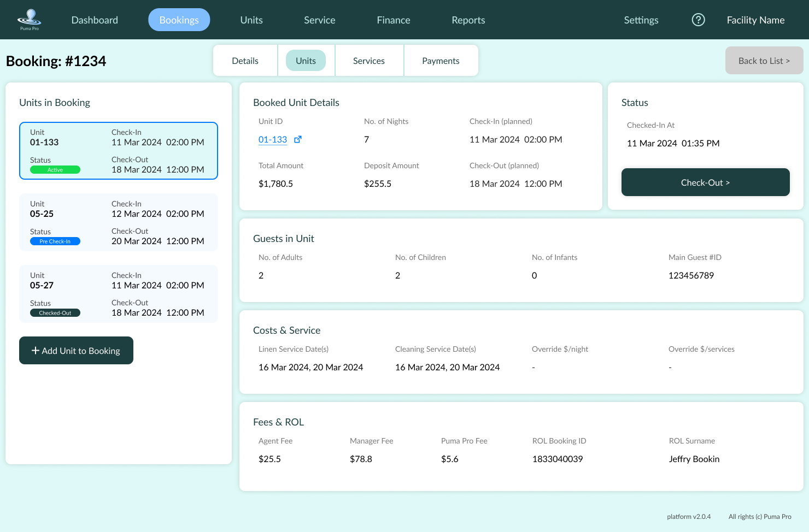Switch to the Services tab
Viewport: 809px width, 532px height.
click(369, 61)
